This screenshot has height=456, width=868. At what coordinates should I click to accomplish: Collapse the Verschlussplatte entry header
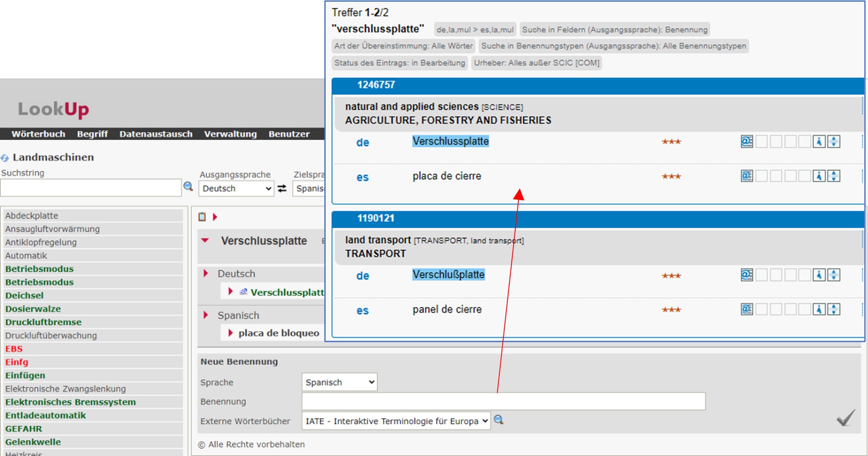coord(205,241)
